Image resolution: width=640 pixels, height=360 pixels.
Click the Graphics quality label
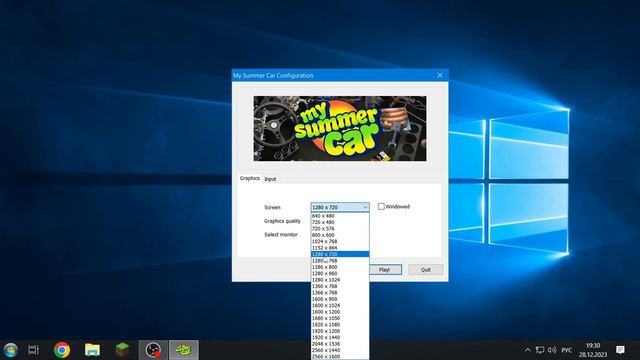[282, 221]
